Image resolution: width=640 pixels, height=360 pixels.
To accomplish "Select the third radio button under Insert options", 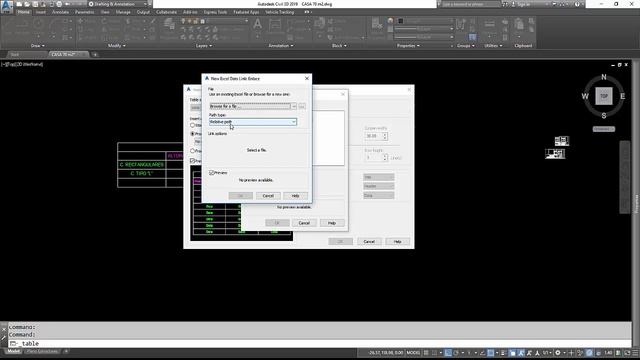I will pyautogui.click(x=192, y=151).
